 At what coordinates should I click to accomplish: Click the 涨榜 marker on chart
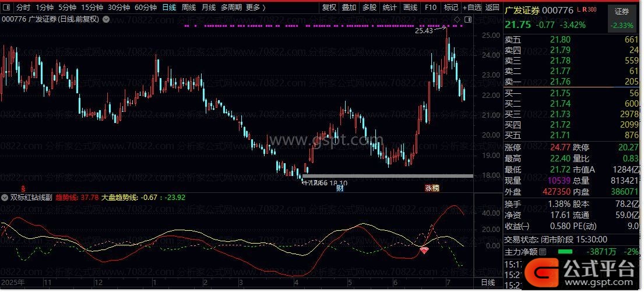coord(432,188)
